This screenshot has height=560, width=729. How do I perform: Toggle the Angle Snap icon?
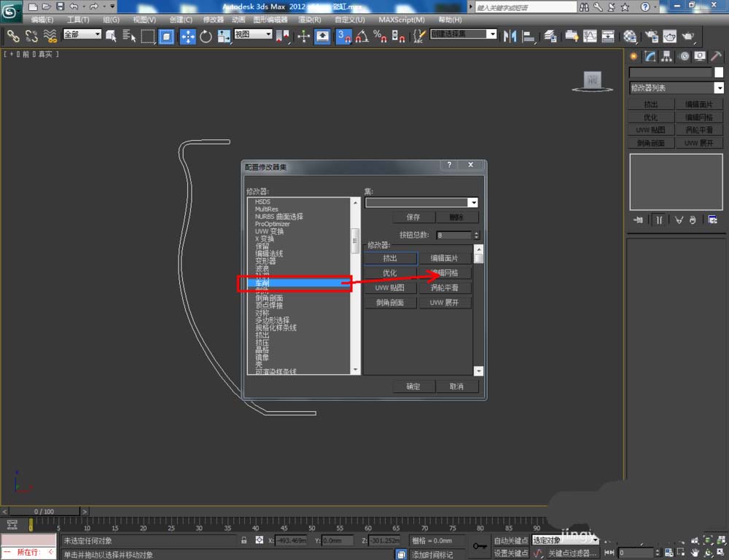pos(362,36)
